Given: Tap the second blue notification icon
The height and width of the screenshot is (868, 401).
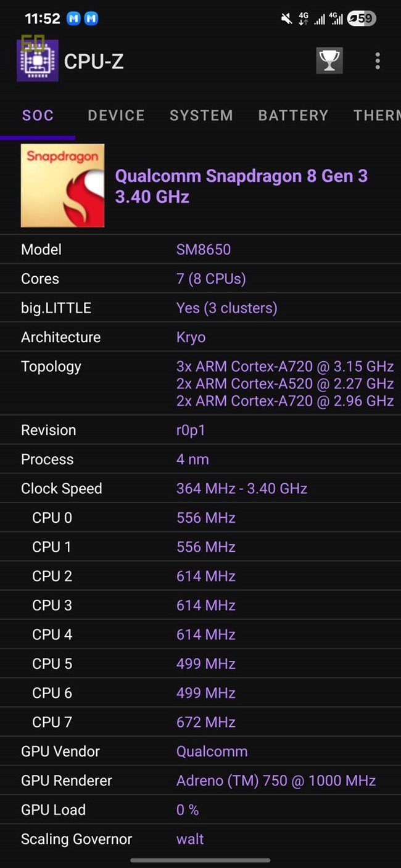Looking at the screenshot, I should [91, 18].
